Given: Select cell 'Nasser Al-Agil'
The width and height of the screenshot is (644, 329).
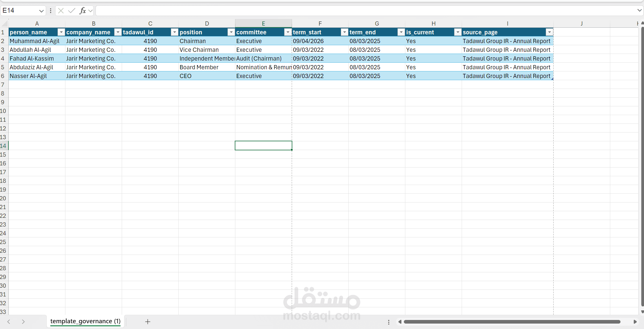Looking at the screenshot, I should pos(37,76).
